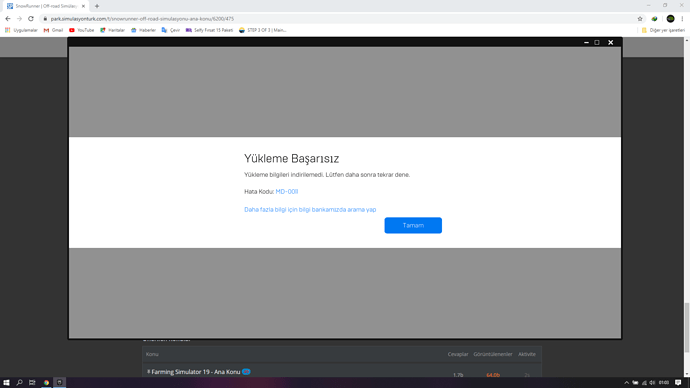
Task: Open 'Diğer yer işaretleri' bookmarks folder
Action: pos(663,30)
